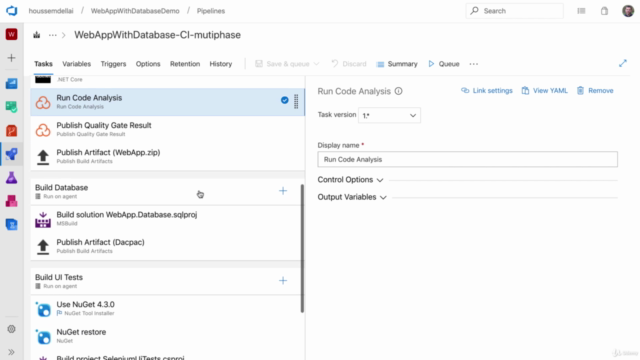Click houssemdellai breadcrumb link
Image resolution: width=640 pixels, height=360 pixels.
[x=51, y=11]
